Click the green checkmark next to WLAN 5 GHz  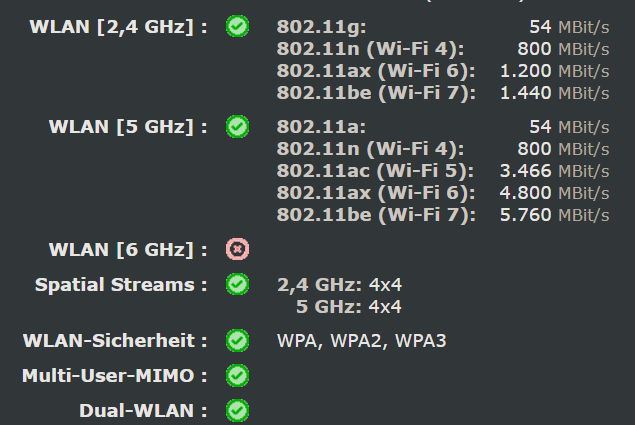(237, 126)
